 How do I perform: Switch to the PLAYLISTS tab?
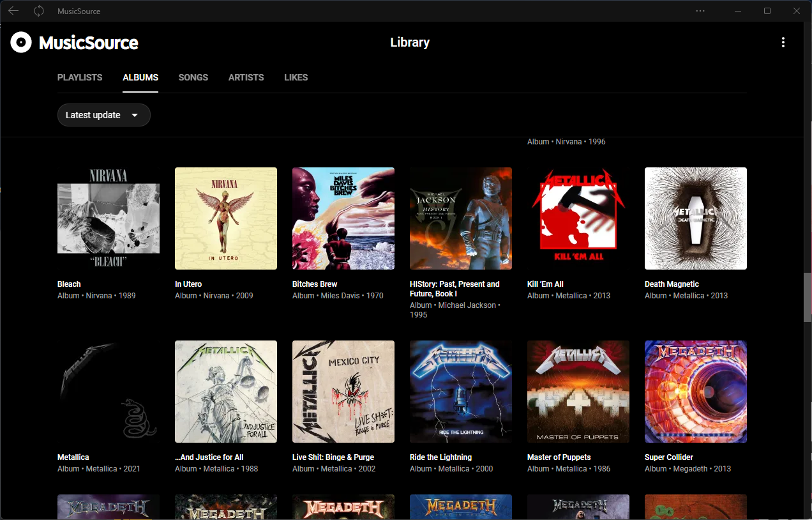[x=79, y=77]
